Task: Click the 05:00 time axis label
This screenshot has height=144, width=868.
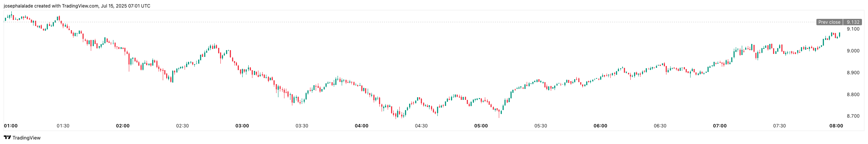Action: (481, 126)
